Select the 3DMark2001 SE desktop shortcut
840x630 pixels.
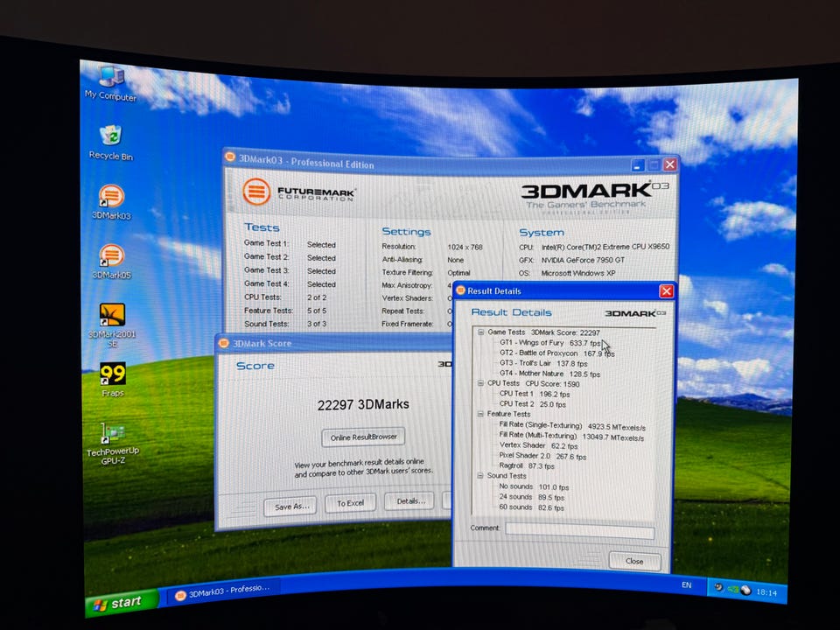point(112,325)
